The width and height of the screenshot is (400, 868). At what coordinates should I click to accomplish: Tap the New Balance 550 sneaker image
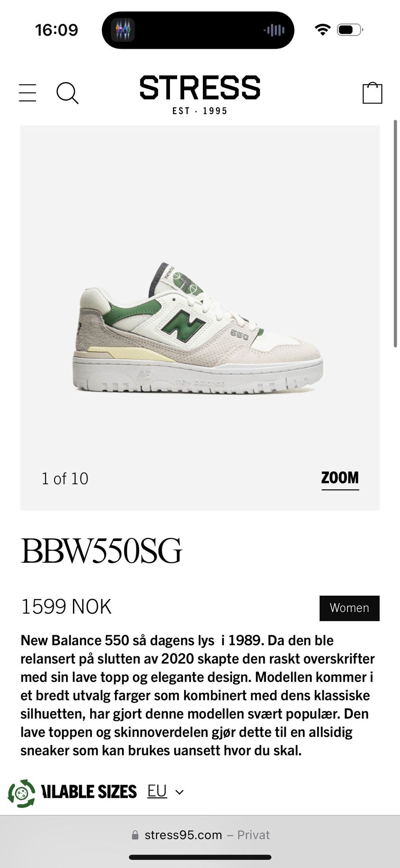pyautogui.click(x=198, y=327)
